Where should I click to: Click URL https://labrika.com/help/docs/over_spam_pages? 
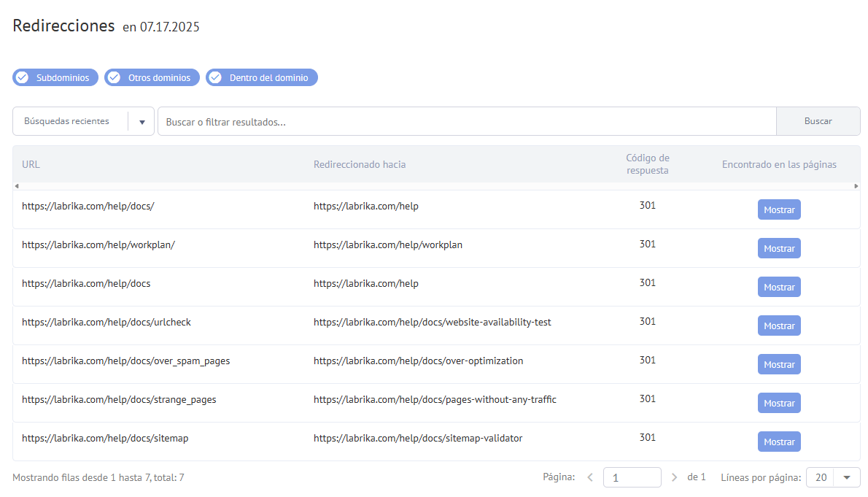(x=125, y=361)
